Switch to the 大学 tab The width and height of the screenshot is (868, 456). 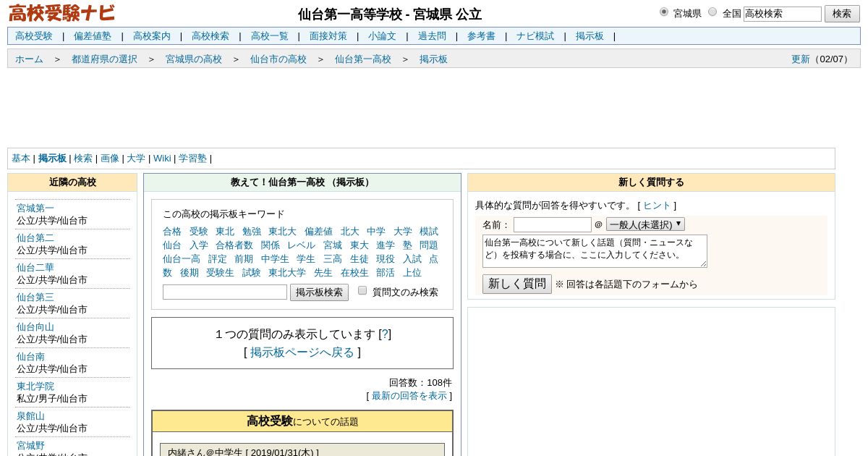tap(136, 159)
